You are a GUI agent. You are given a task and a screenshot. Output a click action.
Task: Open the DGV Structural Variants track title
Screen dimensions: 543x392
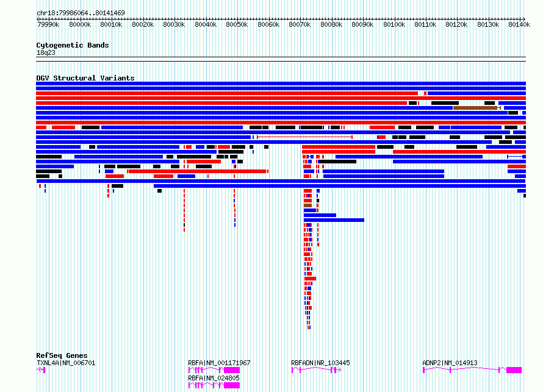(85, 78)
